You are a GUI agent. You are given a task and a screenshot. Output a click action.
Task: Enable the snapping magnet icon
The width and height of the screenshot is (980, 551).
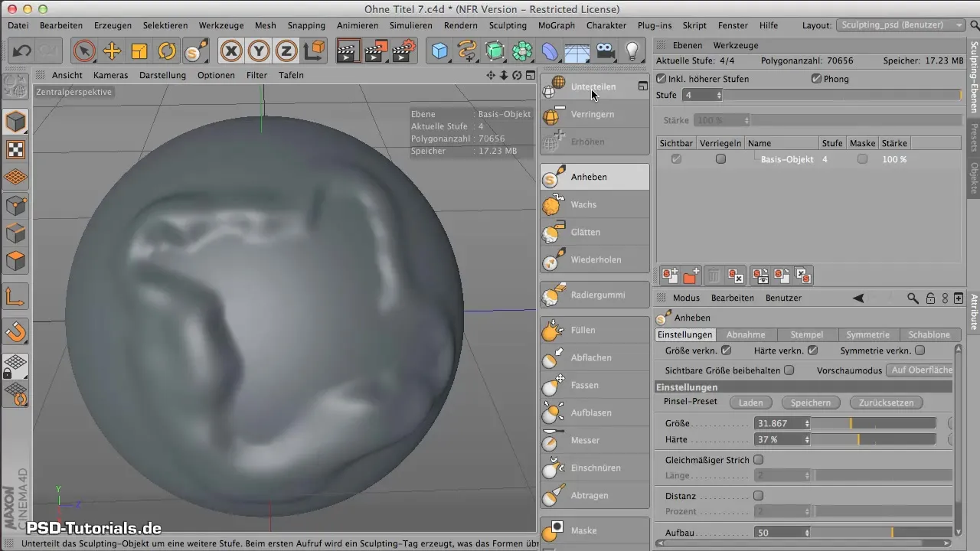(16, 331)
